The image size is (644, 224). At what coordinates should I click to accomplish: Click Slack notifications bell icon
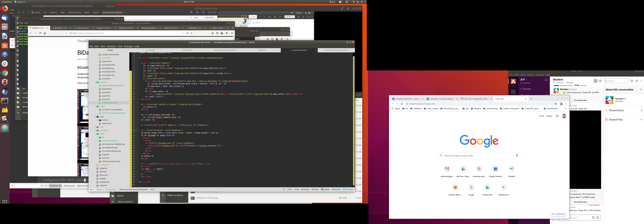click(x=546, y=80)
